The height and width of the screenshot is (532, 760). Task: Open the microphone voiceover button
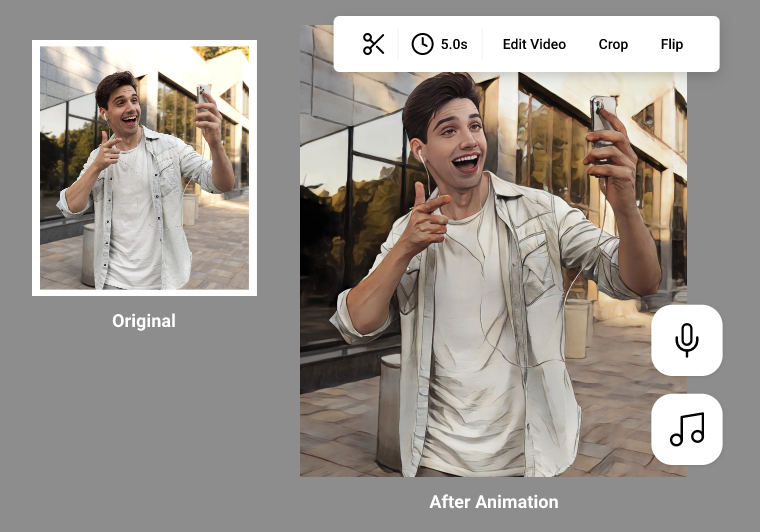click(686, 340)
